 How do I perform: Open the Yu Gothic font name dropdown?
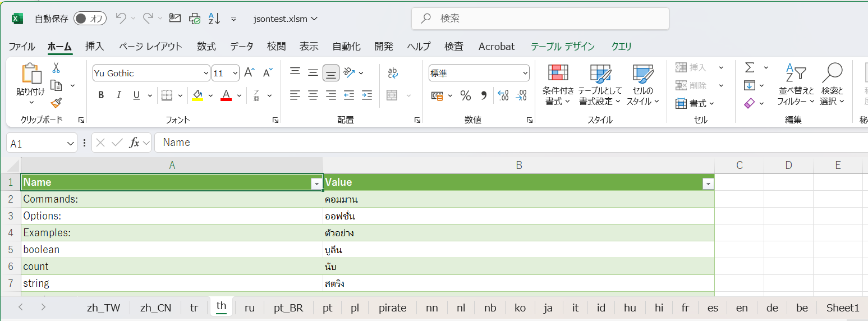[x=205, y=74]
